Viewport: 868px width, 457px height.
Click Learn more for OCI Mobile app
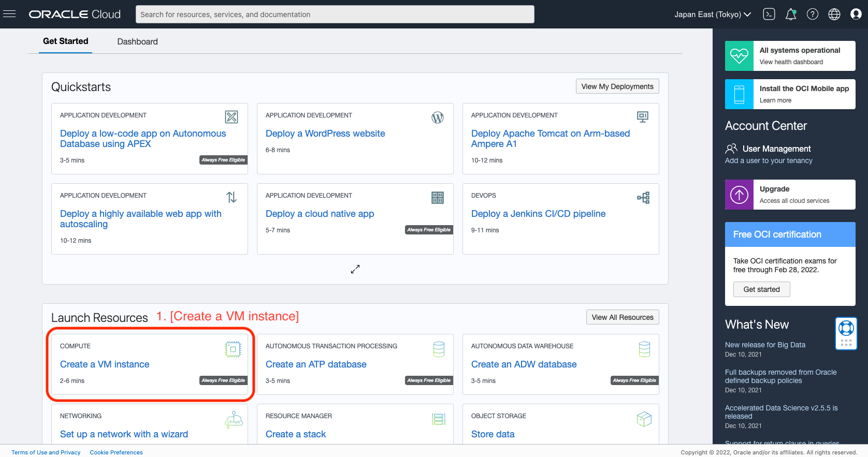(x=775, y=100)
